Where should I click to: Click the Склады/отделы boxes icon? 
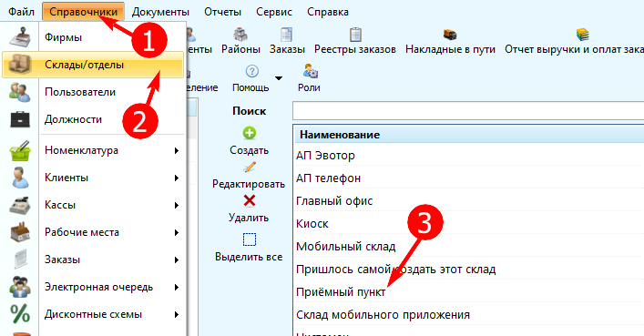(19, 65)
